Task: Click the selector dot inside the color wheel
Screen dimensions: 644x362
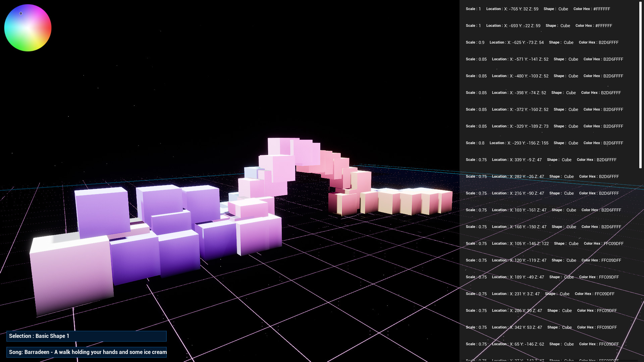Action: pos(20,13)
